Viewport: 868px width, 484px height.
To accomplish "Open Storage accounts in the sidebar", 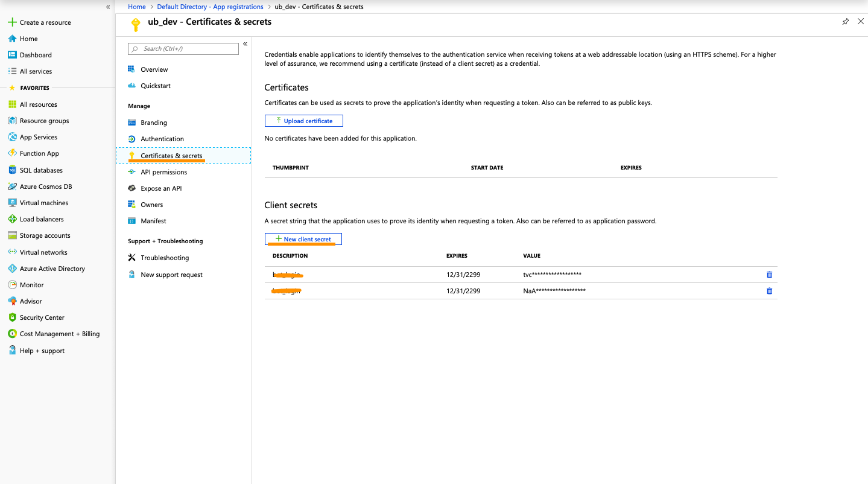I will 45,235.
